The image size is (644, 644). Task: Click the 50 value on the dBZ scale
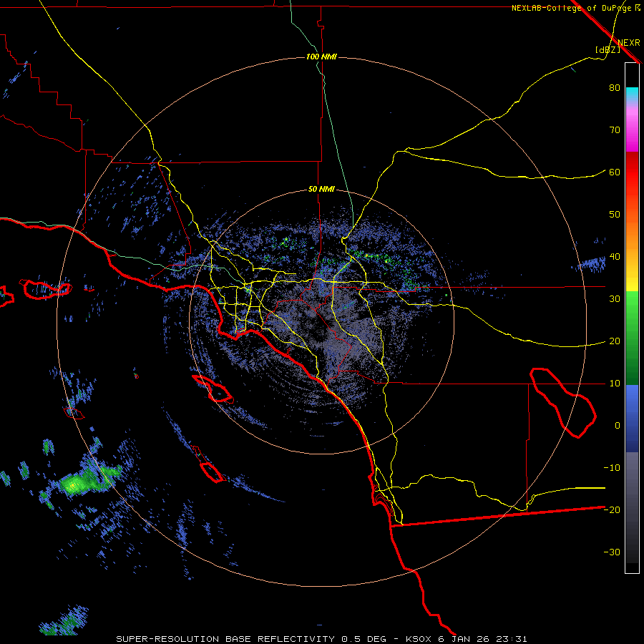click(615, 215)
